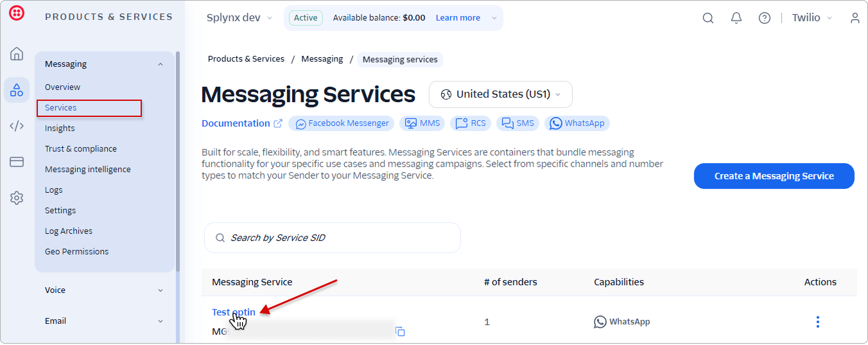Select the Products & Services shapes icon
This screenshot has width=868, height=345.
click(x=17, y=90)
